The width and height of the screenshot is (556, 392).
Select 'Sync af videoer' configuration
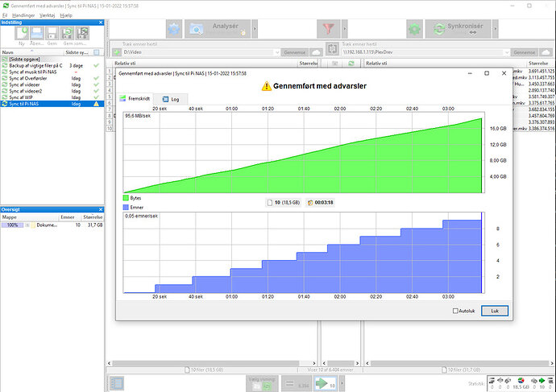pyautogui.click(x=52, y=85)
